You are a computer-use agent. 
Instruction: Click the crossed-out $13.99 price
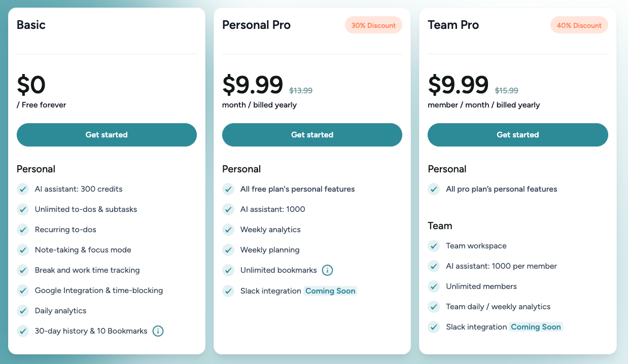tap(301, 91)
